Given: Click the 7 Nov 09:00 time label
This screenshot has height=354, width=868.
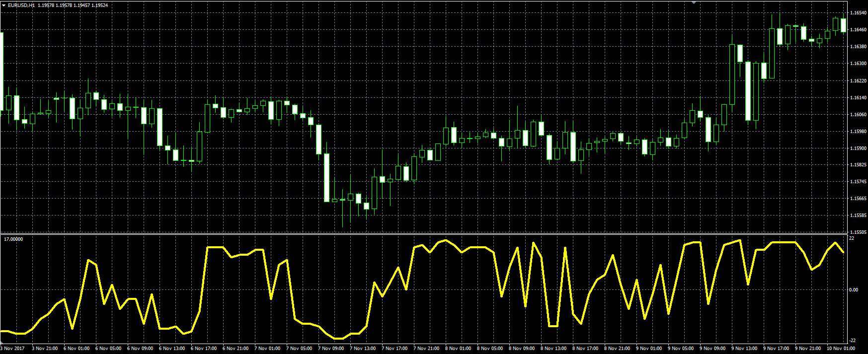Looking at the screenshot, I should coord(331,349).
